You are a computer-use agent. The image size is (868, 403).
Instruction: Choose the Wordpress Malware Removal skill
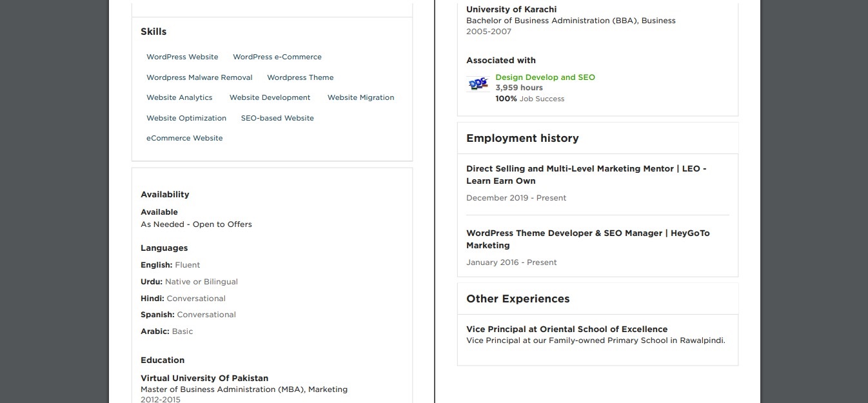click(x=199, y=77)
